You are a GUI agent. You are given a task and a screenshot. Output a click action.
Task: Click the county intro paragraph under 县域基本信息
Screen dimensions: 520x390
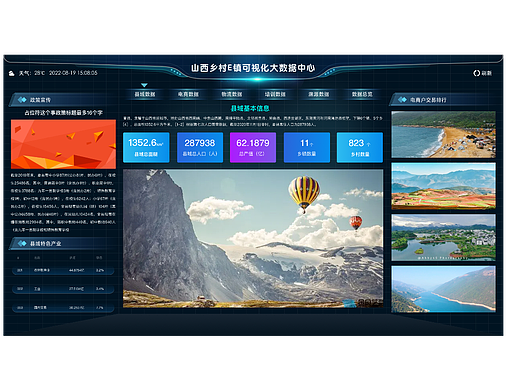[253, 121]
